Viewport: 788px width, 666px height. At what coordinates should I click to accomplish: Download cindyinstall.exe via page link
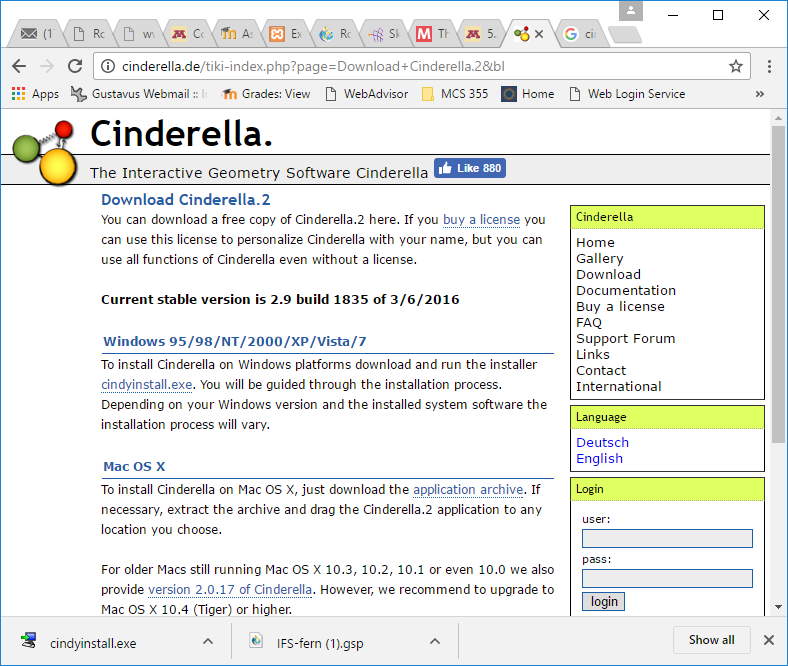(x=146, y=385)
